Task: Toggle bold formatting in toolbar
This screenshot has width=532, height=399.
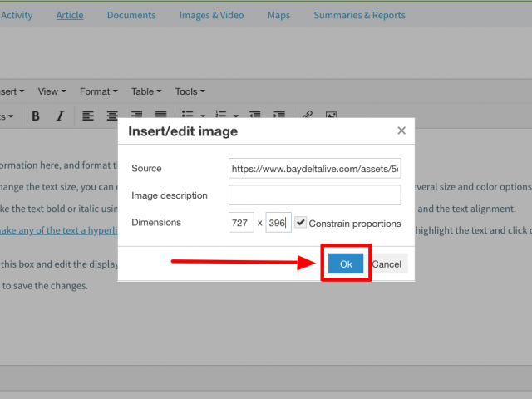Action: (36, 116)
